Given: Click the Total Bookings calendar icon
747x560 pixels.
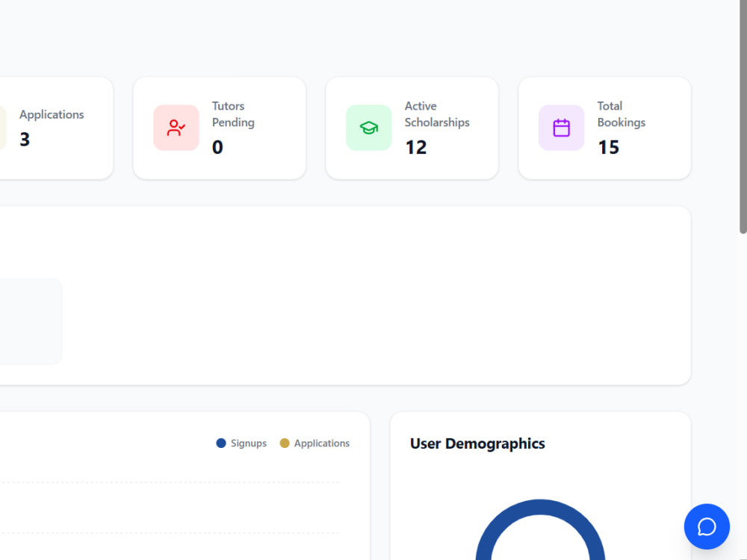Looking at the screenshot, I should click(561, 128).
